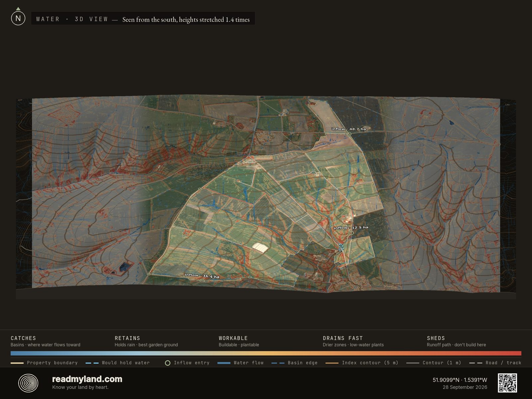This screenshot has height=399, width=532.
Task: Click 'Drier zones · low-water plants' text
Action: click(x=353, y=345)
